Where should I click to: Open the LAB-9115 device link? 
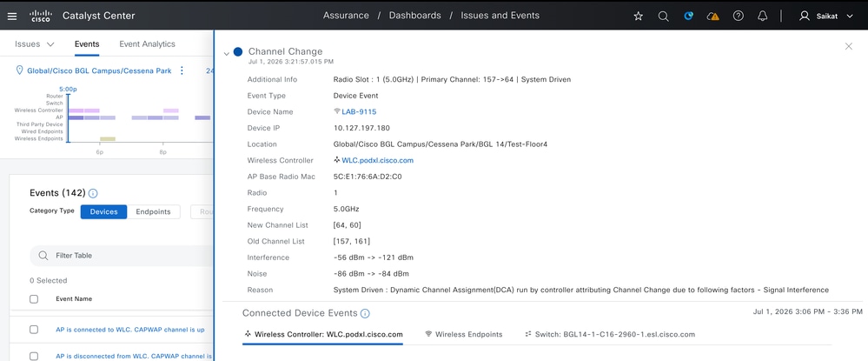(359, 111)
